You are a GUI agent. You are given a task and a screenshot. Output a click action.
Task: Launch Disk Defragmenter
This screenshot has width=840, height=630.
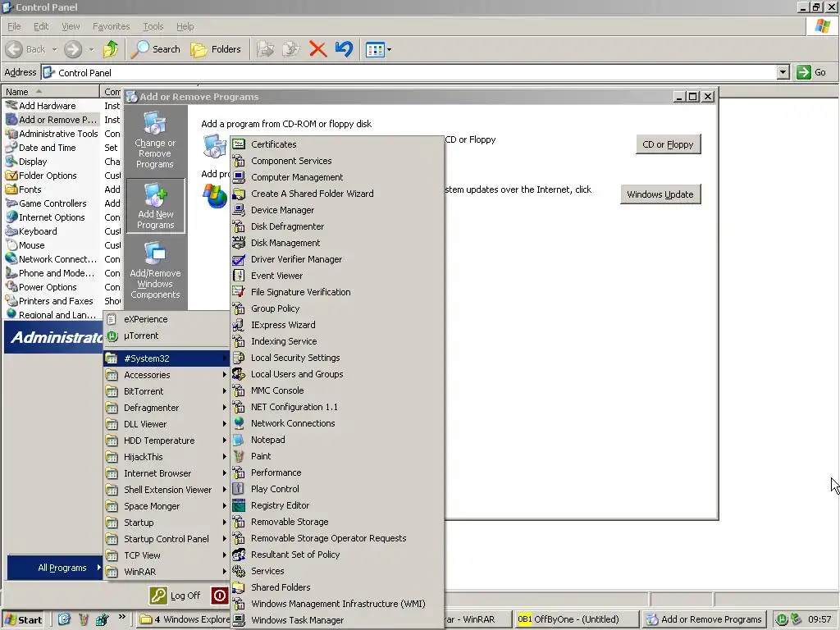point(337,226)
